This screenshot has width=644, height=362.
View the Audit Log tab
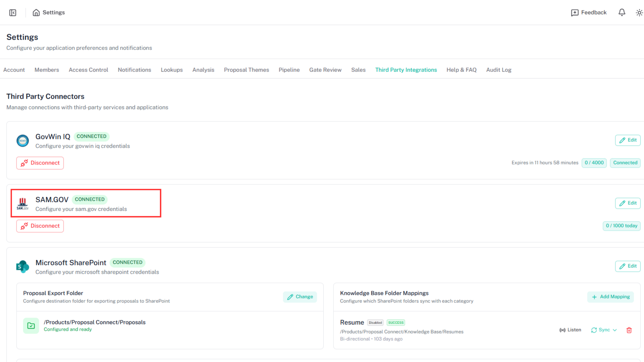point(499,70)
